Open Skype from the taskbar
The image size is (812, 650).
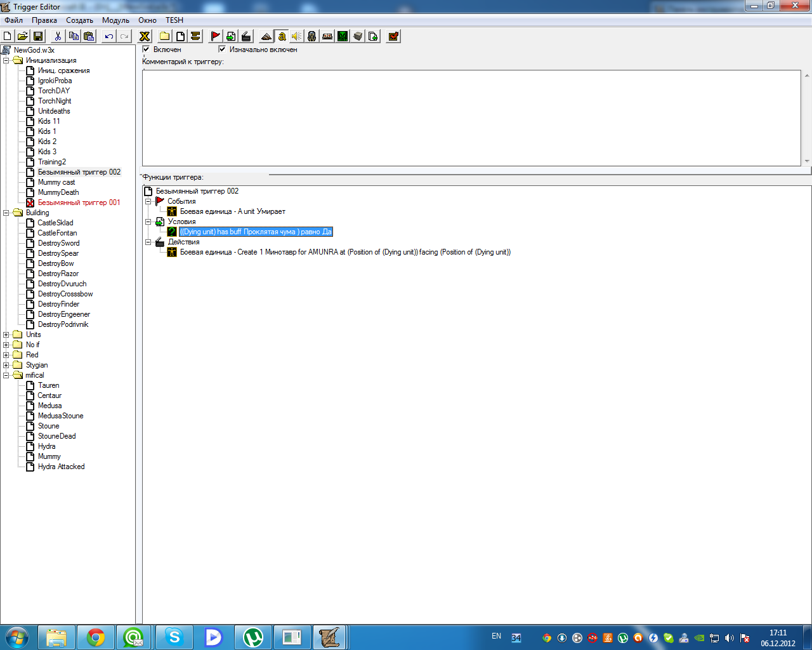point(174,637)
